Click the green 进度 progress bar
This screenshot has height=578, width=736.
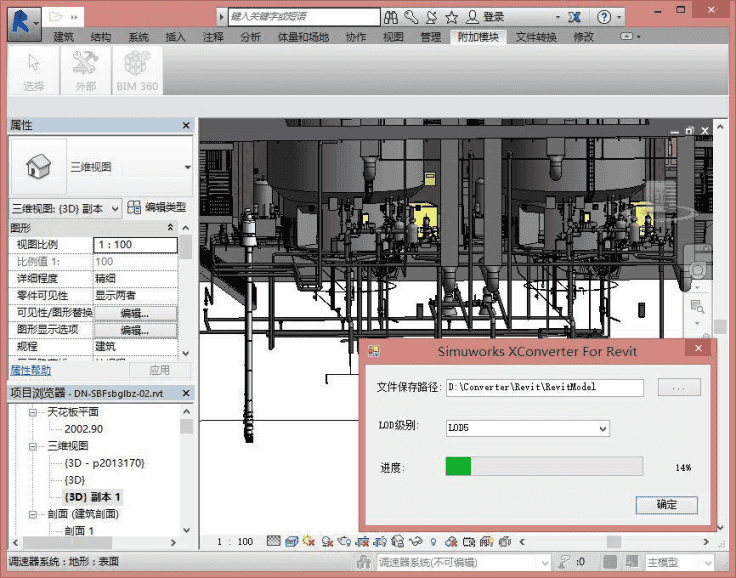[544, 467]
